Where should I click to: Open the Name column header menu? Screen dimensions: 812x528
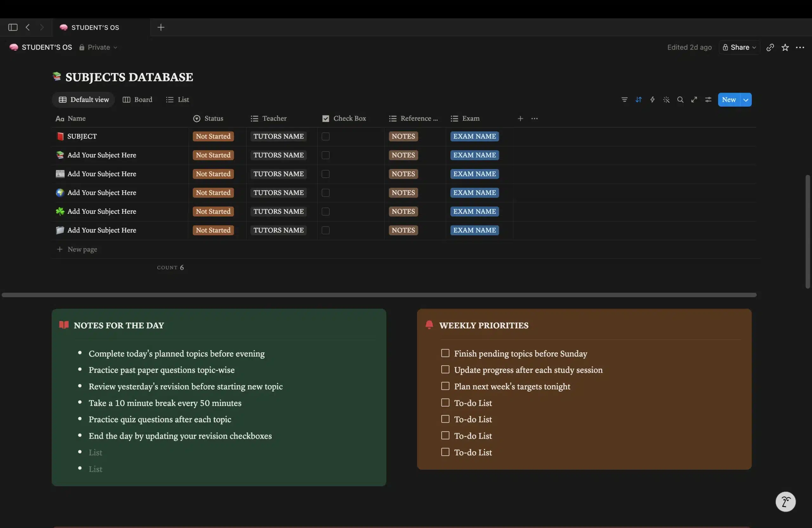pyautogui.click(x=71, y=118)
